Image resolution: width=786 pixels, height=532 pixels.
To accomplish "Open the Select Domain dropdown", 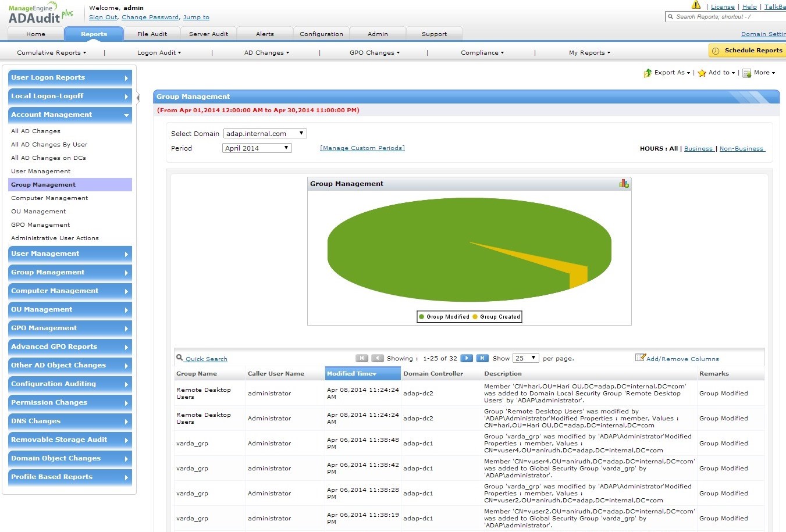I will tap(265, 134).
